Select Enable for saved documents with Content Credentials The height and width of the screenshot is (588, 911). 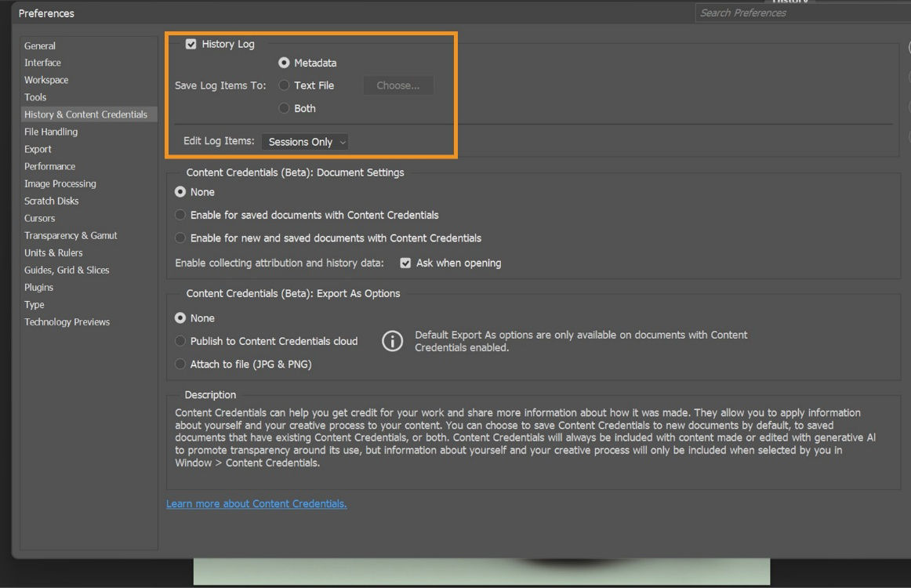coord(180,214)
